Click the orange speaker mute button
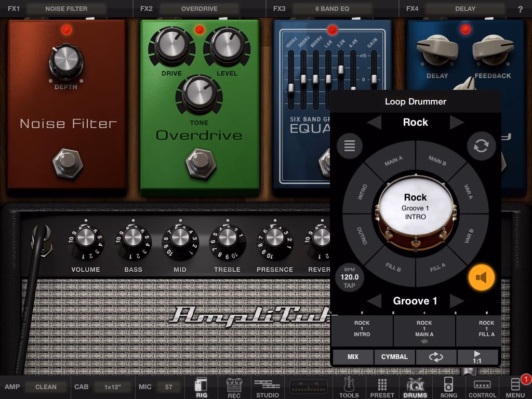532x399 pixels. point(482,277)
